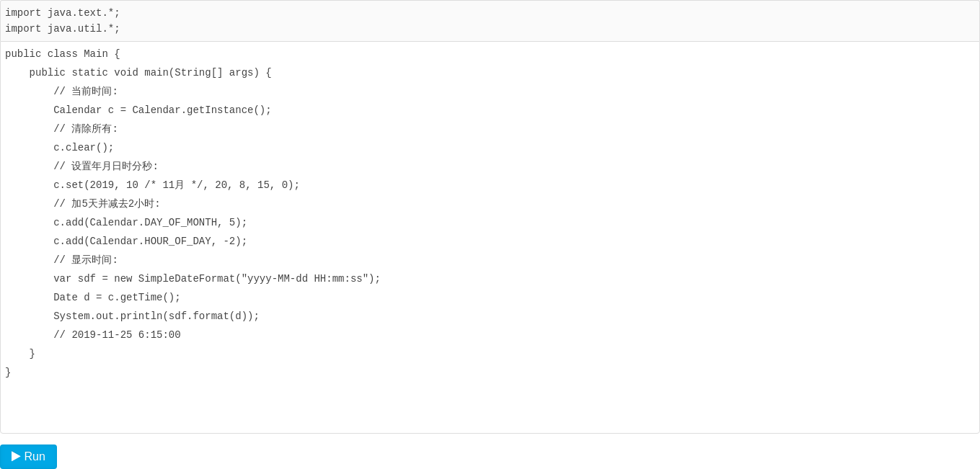Click the SimpleDateFormat declaration line

[x=216, y=278]
